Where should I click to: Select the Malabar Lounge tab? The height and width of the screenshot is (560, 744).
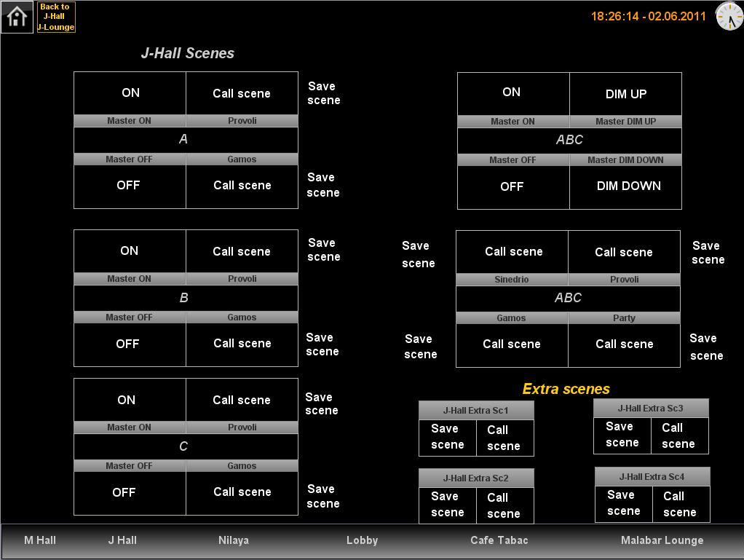(x=662, y=540)
